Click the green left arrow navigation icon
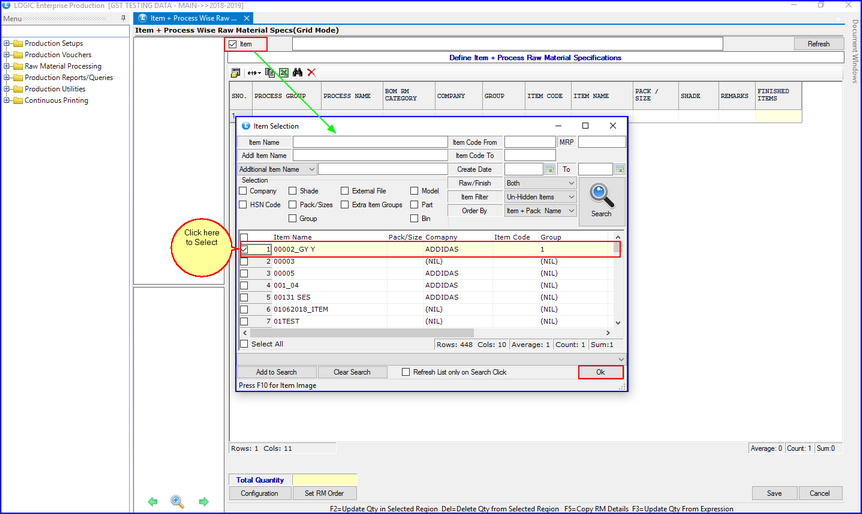This screenshot has width=862, height=514. (x=153, y=501)
